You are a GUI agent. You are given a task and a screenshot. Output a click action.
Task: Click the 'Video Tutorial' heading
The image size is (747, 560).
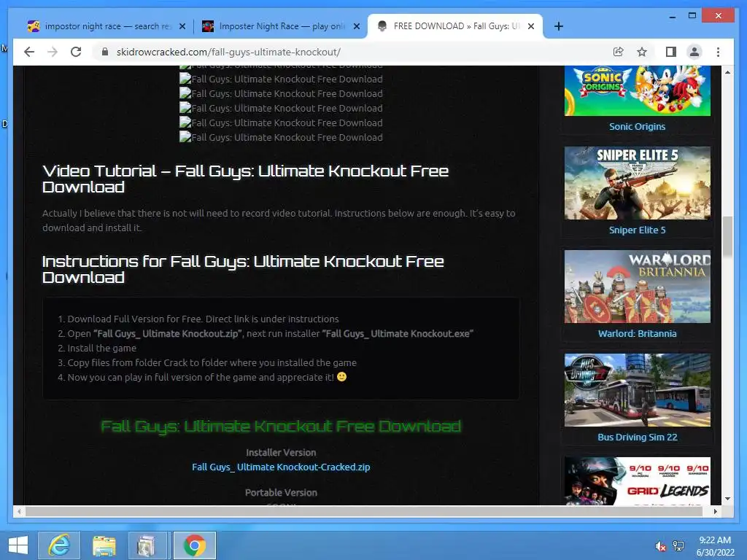click(245, 179)
